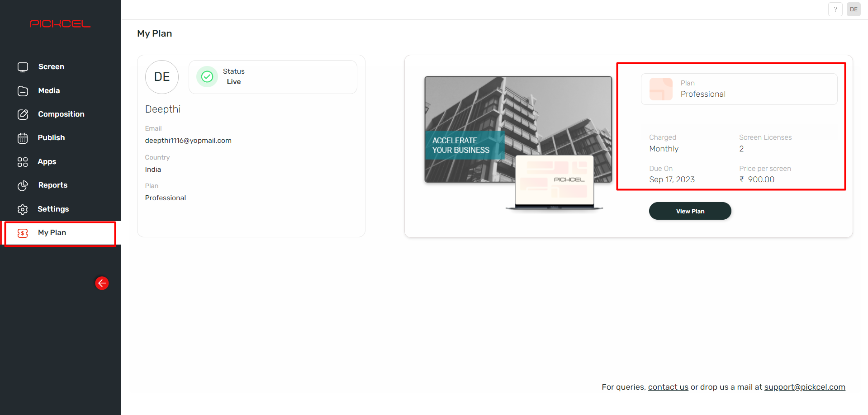868x415 pixels.
Task: Click the green Live status checkmark icon
Action: point(207,77)
